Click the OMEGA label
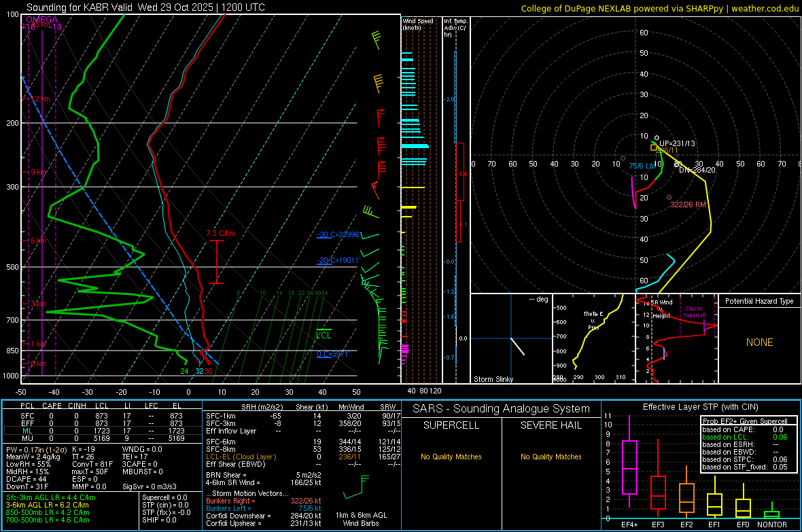Viewport: 802px width, 532px height. (x=41, y=20)
